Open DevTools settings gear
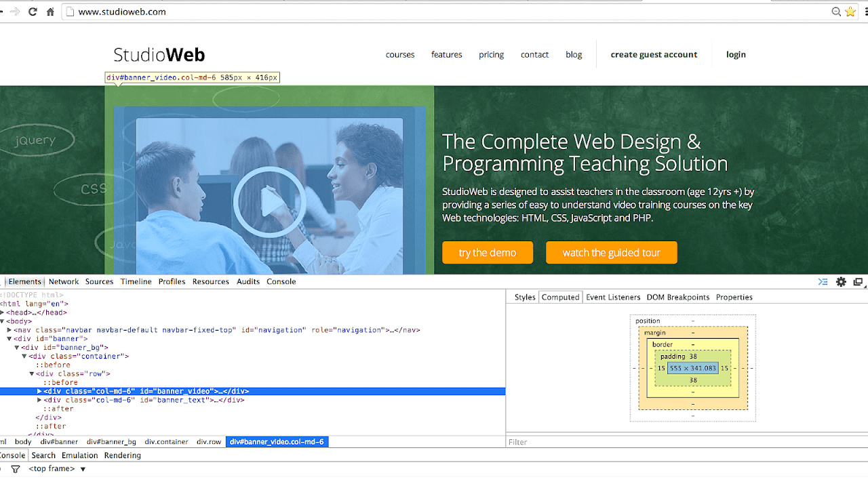This screenshot has width=868, height=488. [x=842, y=282]
